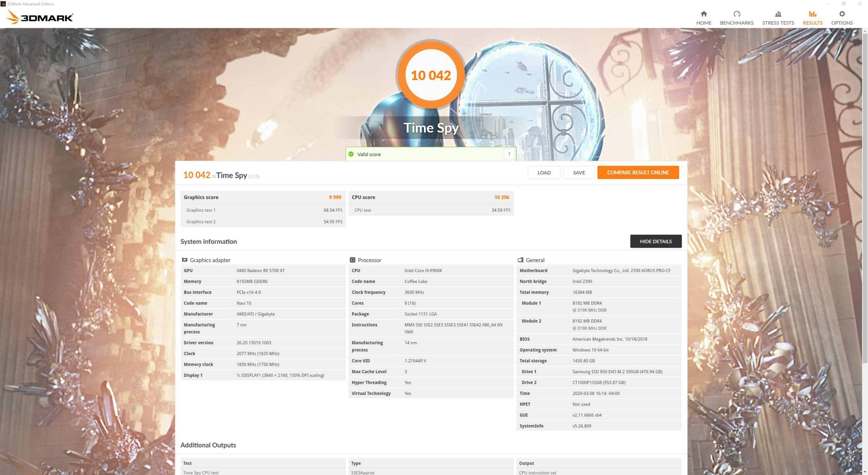Switch to the HOME tab label

tap(704, 23)
